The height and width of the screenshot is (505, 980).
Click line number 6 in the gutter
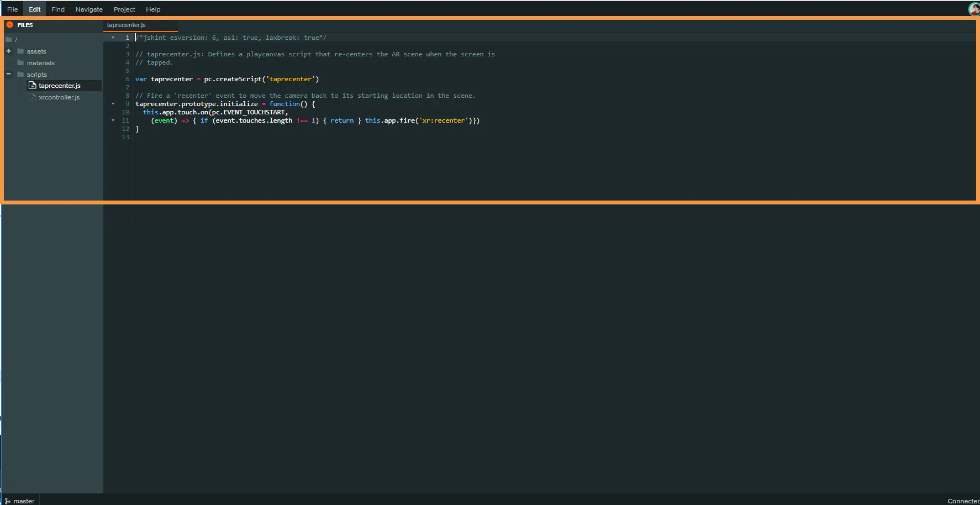click(x=128, y=79)
